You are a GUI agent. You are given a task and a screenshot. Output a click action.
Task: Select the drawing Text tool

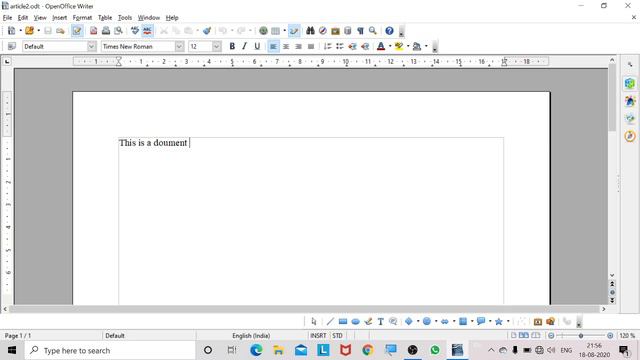click(x=380, y=322)
